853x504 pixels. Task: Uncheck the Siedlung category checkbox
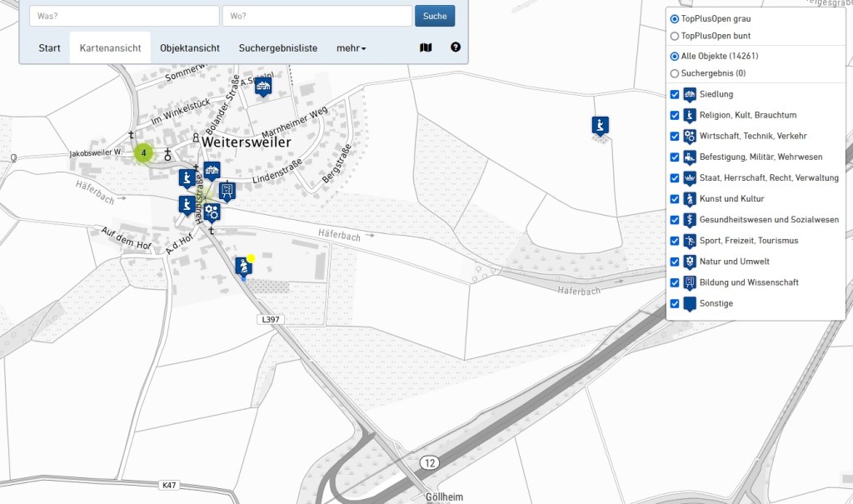click(x=675, y=94)
